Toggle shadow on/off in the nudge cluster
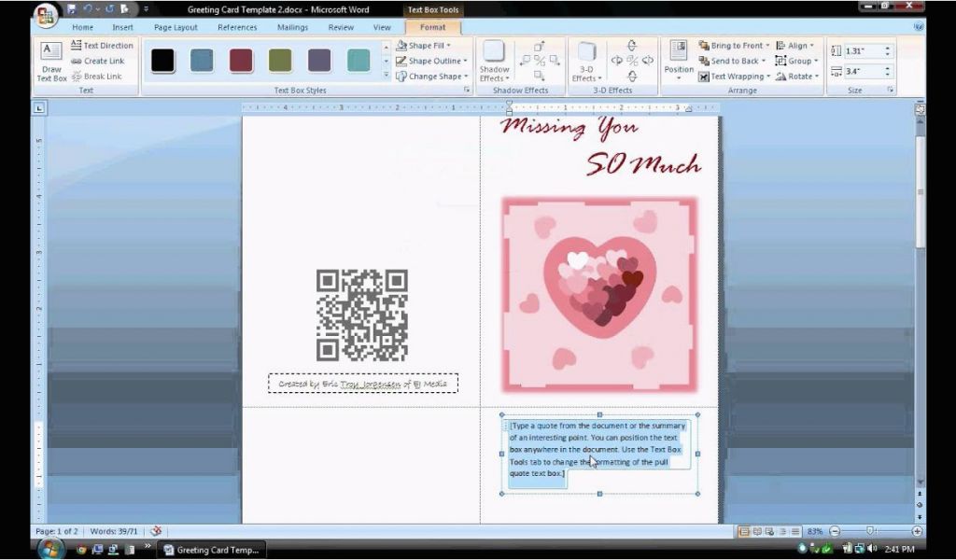 pyautogui.click(x=539, y=61)
